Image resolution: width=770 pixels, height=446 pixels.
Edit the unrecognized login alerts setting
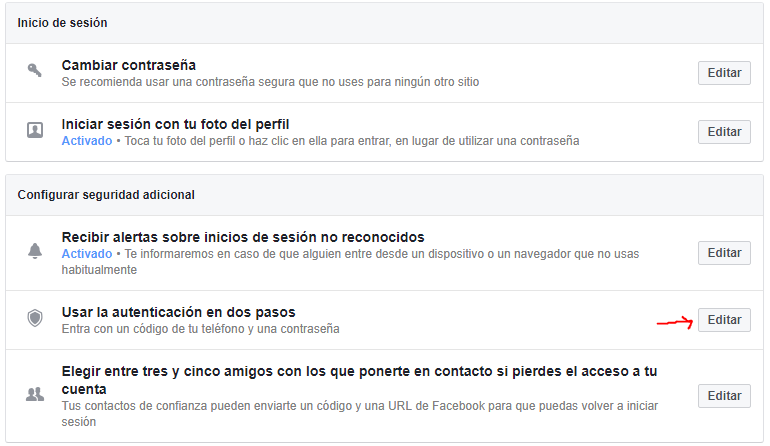tap(724, 252)
